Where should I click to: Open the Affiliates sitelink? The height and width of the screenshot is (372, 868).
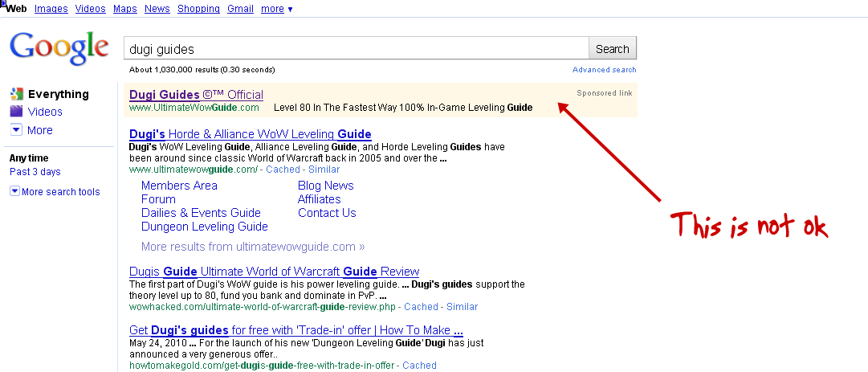(320, 199)
